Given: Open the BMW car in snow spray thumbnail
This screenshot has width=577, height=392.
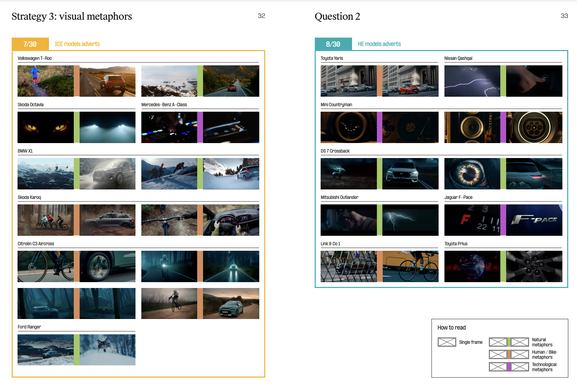Looking at the screenshot, I should coord(107,174).
